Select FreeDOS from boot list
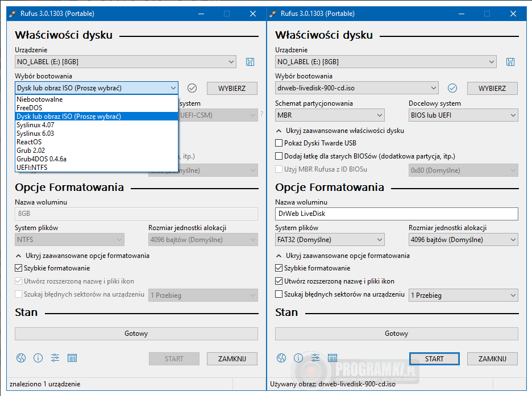532x396 pixels. (x=97, y=108)
